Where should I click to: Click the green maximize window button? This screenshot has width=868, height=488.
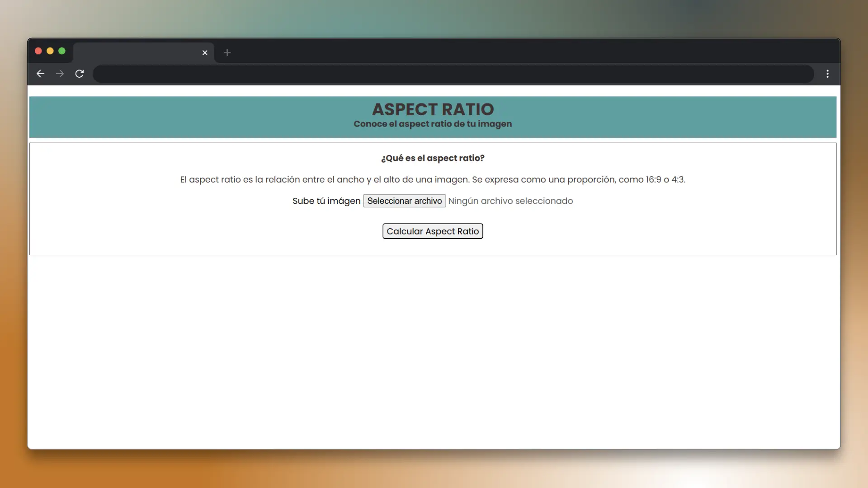click(x=62, y=51)
